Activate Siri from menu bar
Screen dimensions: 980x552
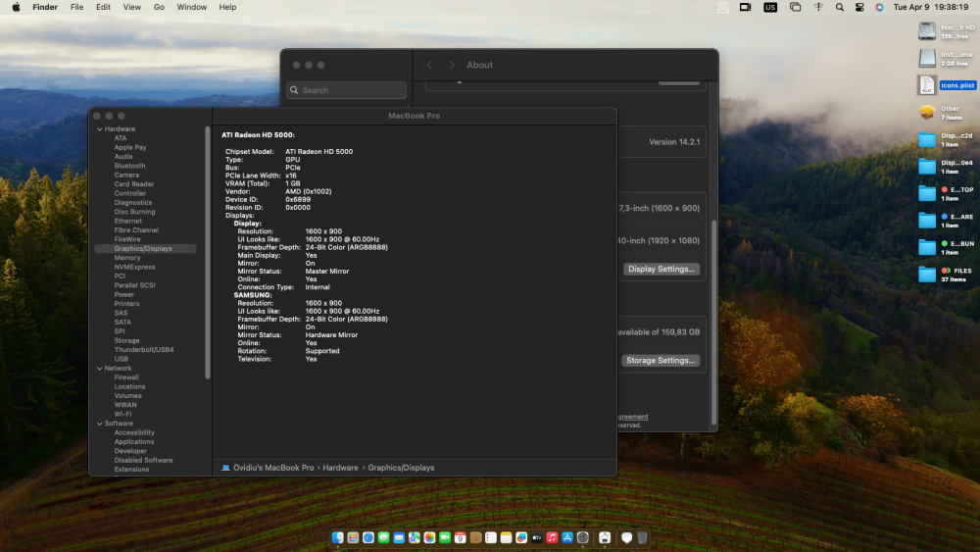[879, 7]
